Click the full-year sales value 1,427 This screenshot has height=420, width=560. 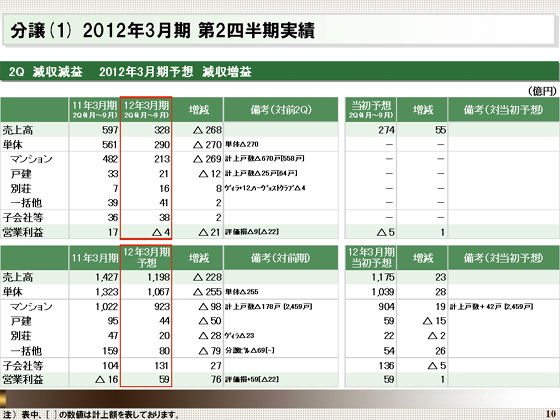coord(107,277)
